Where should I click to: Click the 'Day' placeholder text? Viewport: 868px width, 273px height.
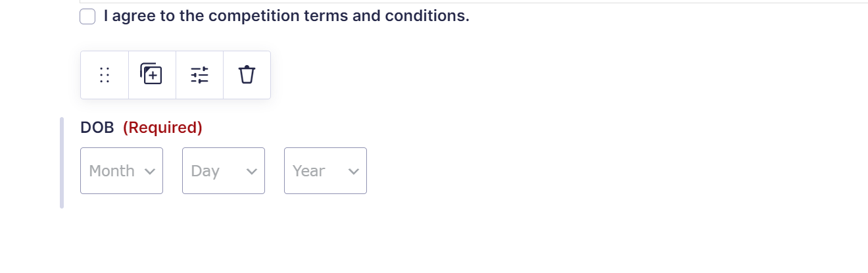click(205, 171)
